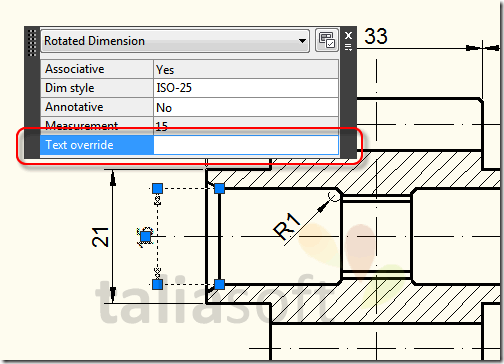This screenshot has width=504, height=364.
Task: Close the Quick Properties panel with X
Action: coord(348,35)
